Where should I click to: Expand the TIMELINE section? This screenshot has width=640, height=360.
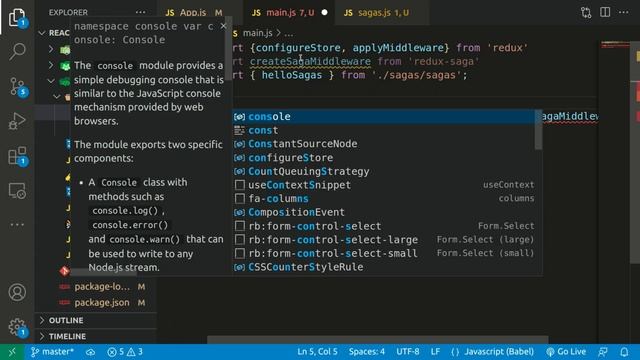point(96,336)
